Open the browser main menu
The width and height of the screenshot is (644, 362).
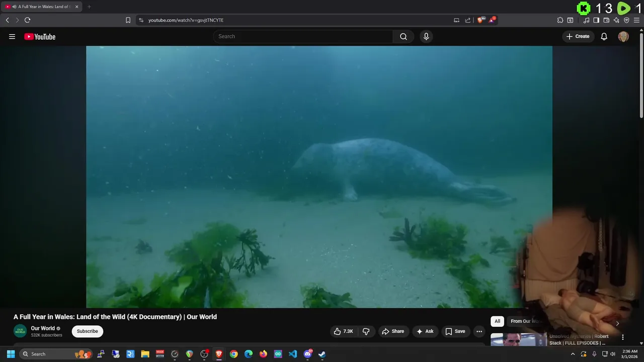636,20
